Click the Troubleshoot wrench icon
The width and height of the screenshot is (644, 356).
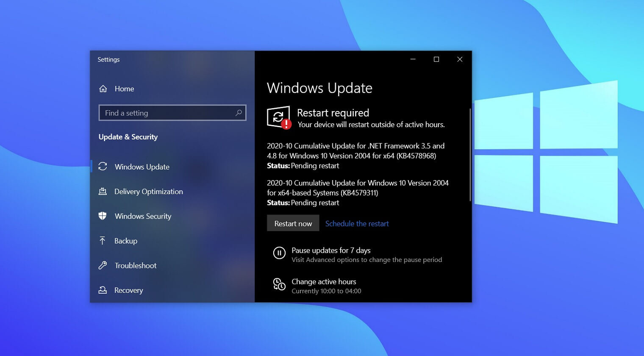(x=103, y=265)
